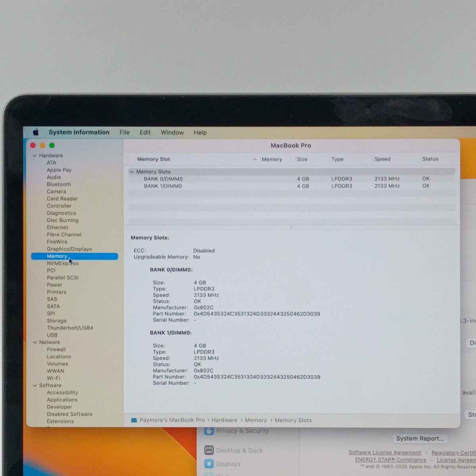This screenshot has width=476, height=476.
Task: Collapse the Memory Slots row
Action: 132,172
